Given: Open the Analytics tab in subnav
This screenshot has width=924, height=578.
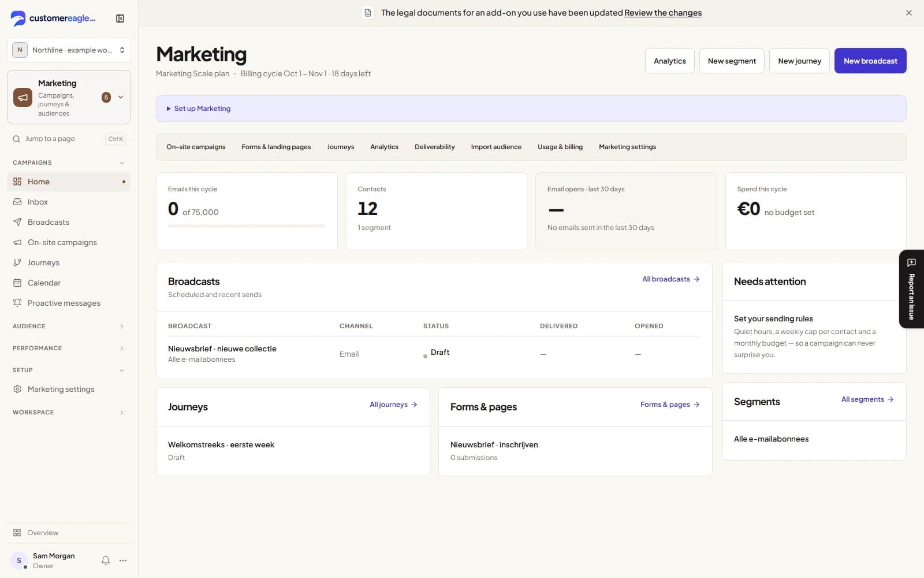Looking at the screenshot, I should [385, 147].
